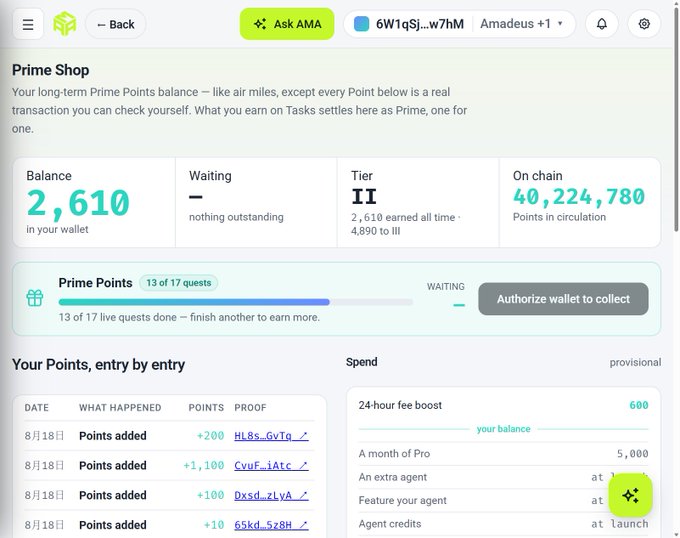
Task: Go back with the Back button
Action: tap(116, 24)
